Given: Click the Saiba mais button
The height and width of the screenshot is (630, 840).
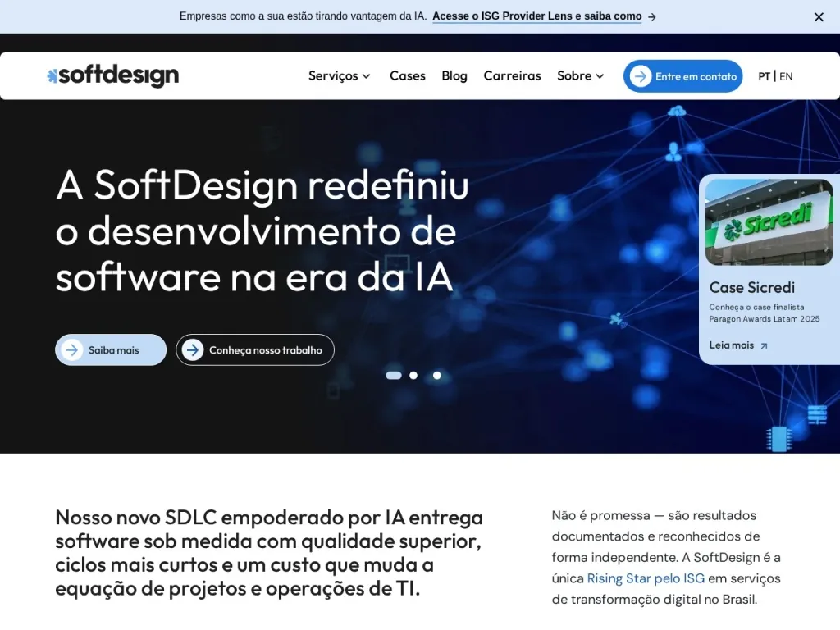Looking at the screenshot, I should pos(111,349).
